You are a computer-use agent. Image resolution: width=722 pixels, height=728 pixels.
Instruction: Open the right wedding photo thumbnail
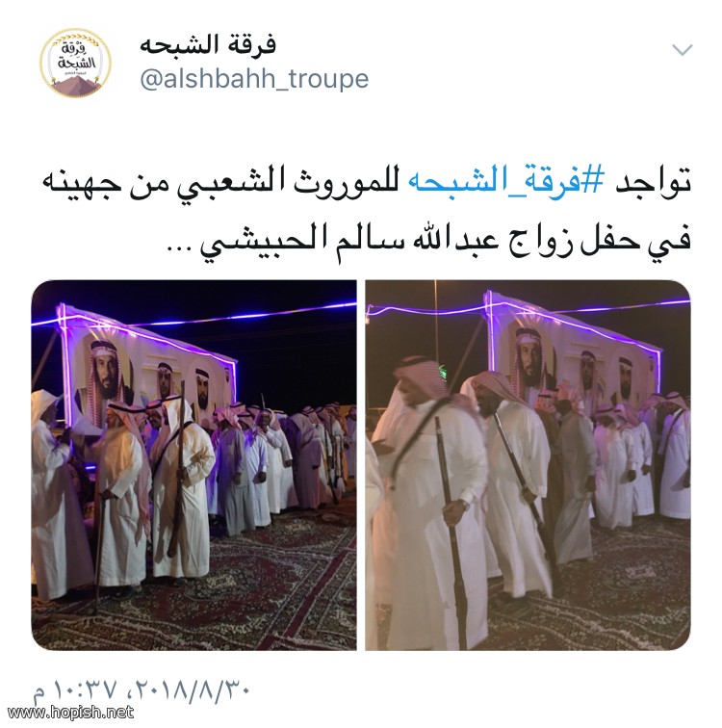click(x=528, y=465)
